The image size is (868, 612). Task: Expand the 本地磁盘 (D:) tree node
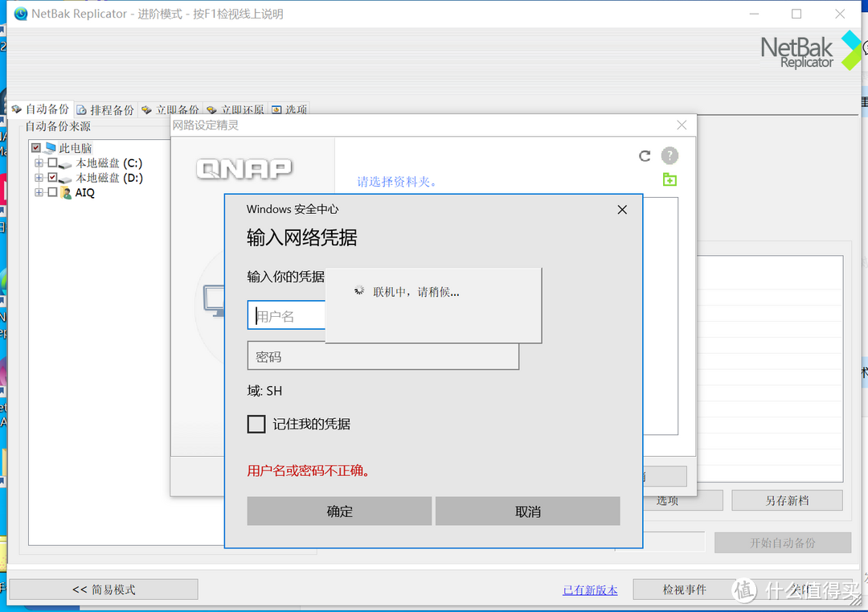click(39, 177)
